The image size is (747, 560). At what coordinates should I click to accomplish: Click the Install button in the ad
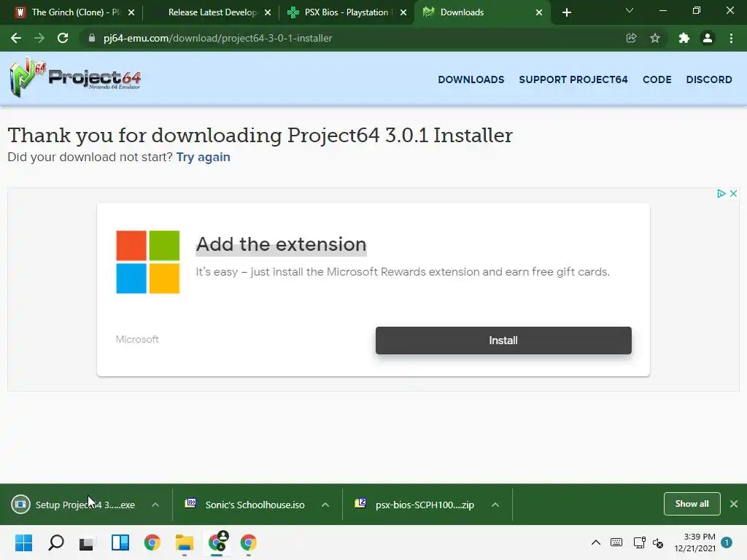[503, 341]
